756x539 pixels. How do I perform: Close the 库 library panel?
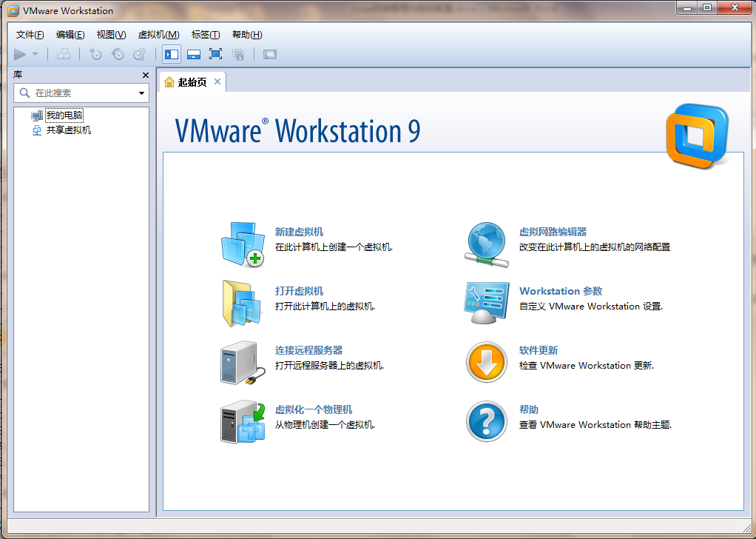(146, 76)
